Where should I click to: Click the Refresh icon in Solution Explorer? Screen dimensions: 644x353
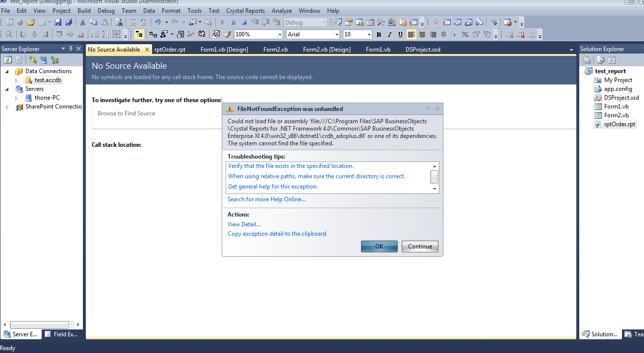tap(612, 60)
